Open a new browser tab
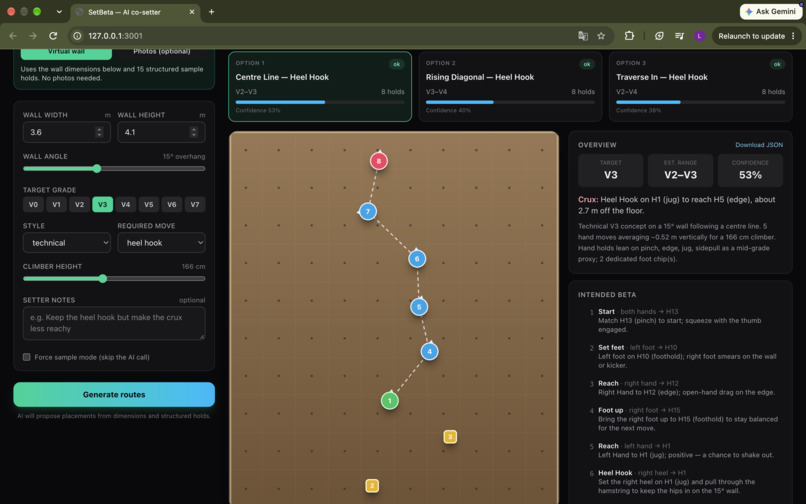The height and width of the screenshot is (504, 806). coord(211,11)
